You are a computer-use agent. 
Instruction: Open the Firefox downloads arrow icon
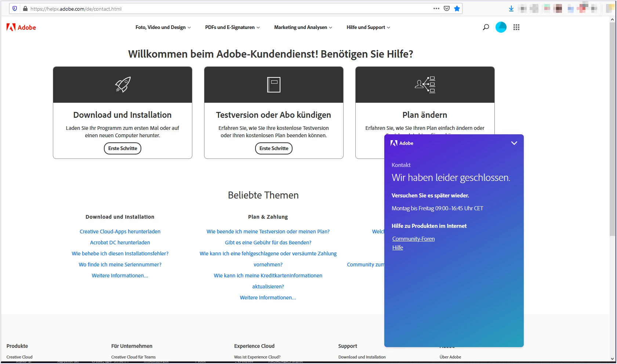click(511, 8)
